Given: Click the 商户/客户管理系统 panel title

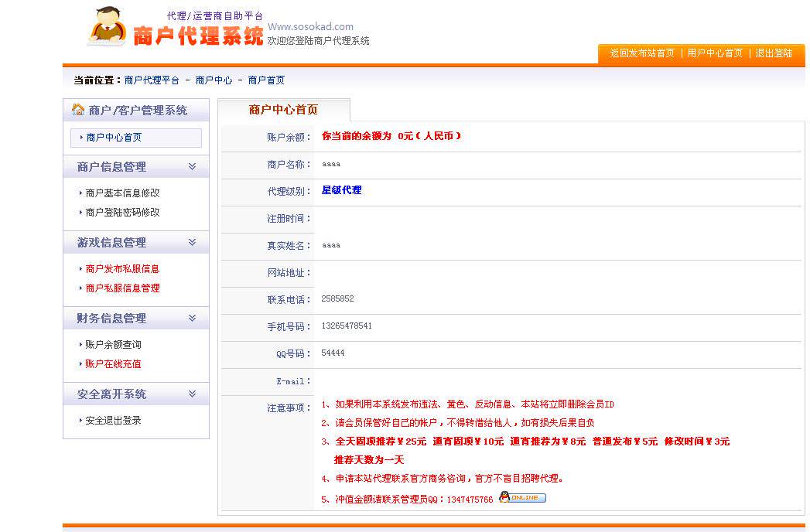Looking at the screenshot, I should 138,110.
